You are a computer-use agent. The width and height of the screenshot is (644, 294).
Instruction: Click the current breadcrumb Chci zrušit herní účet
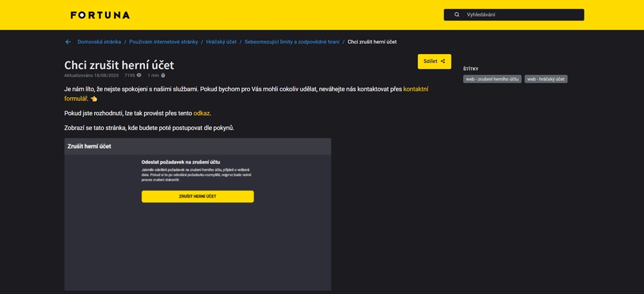click(x=372, y=42)
